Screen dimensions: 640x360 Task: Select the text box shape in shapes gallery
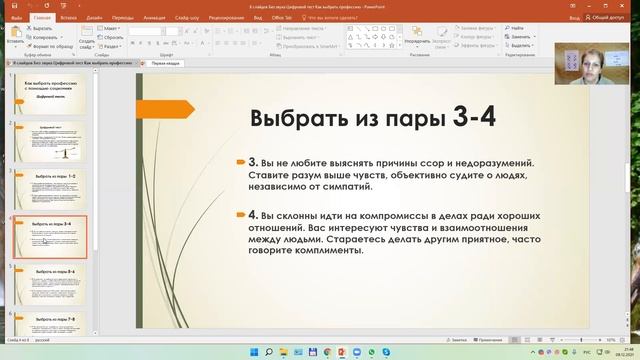[350, 29]
